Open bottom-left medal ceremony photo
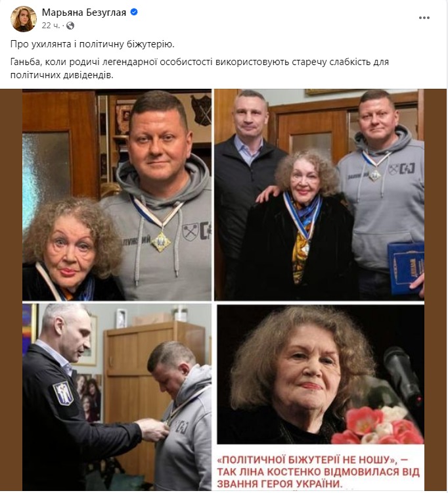This screenshot has height=493, width=448. [x=117, y=397]
